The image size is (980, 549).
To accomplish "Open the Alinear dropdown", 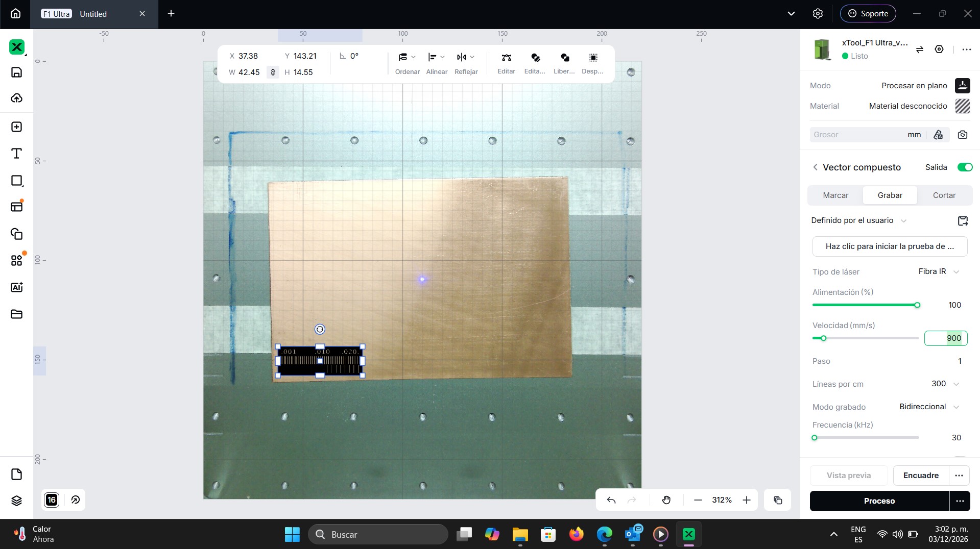I will point(437,63).
